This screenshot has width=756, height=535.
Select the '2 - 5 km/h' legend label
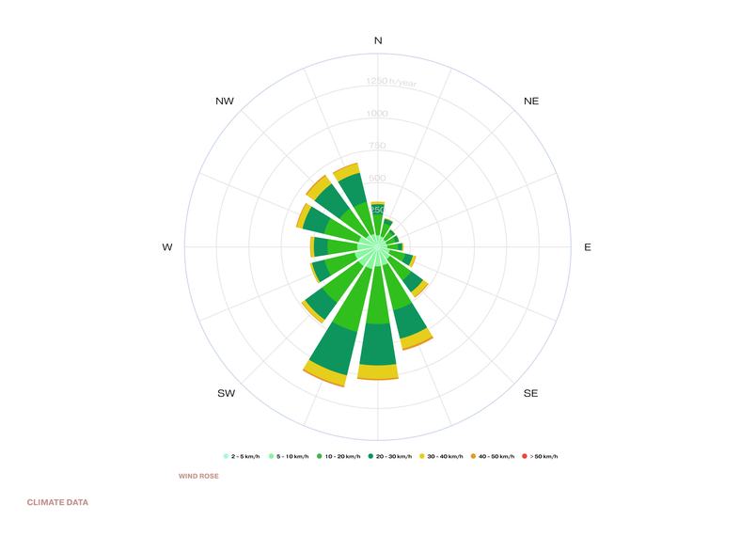(245, 456)
